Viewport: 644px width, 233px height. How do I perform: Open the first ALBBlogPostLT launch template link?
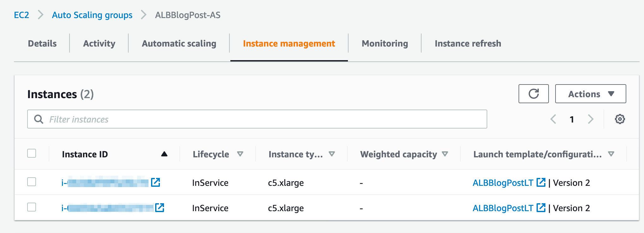tap(503, 183)
